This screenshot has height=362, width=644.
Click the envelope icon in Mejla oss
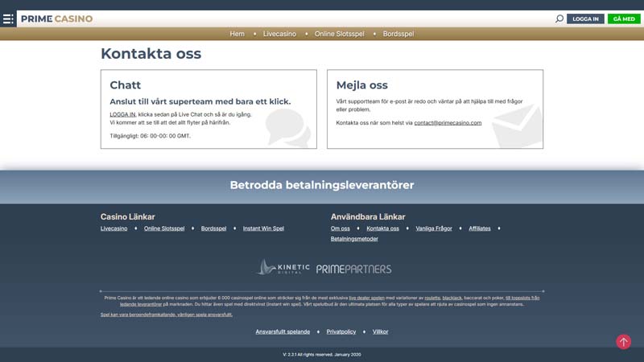517,127
